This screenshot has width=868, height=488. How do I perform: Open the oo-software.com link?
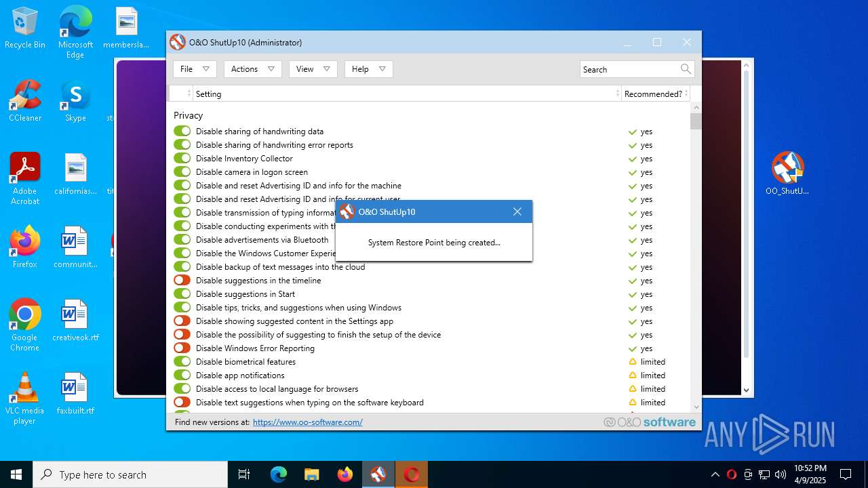pyautogui.click(x=308, y=422)
